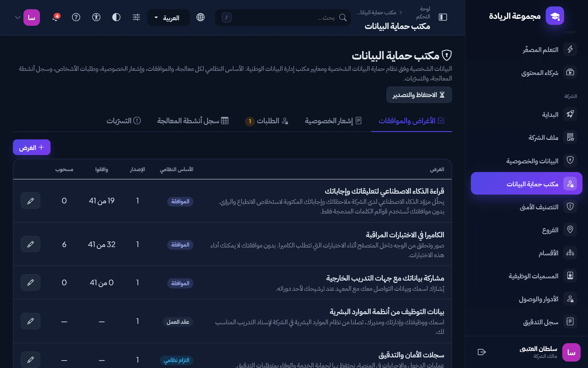The height and width of the screenshot is (368, 588).
Task: Switch to الطلبات tab
Action: (266, 121)
